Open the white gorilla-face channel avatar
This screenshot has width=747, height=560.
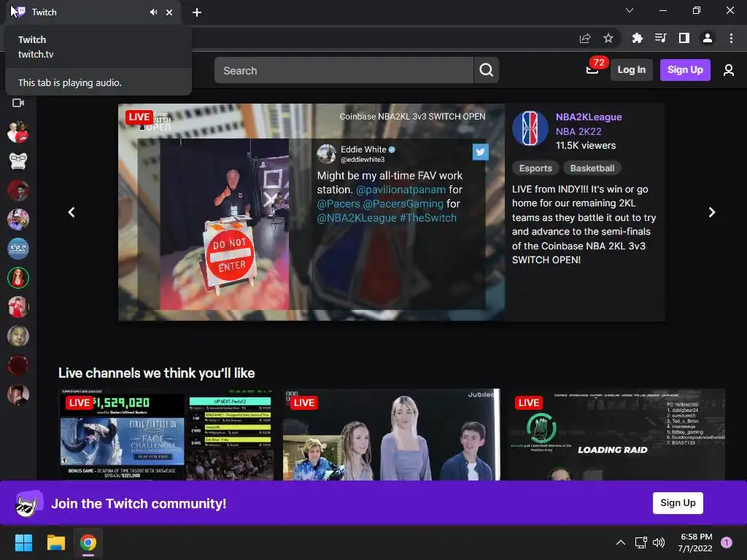pyautogui.click(x=18, y=161)
